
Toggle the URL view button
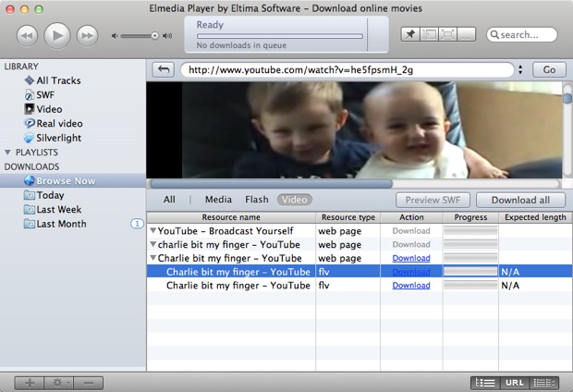515,383
